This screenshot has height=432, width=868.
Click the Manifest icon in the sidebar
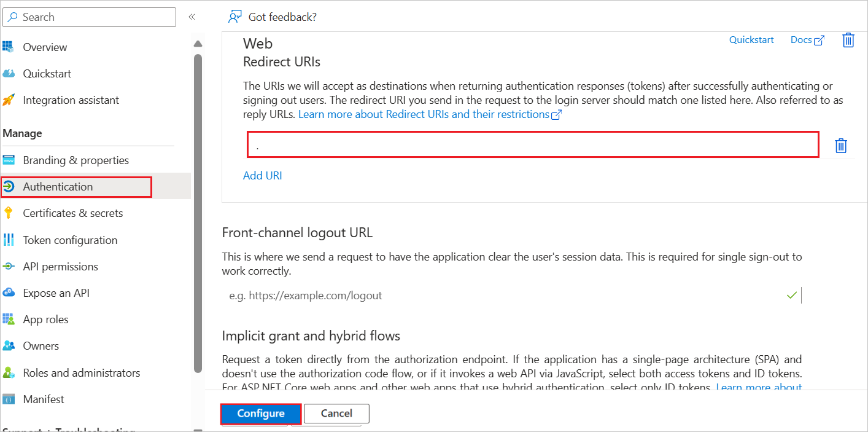click(8, 399)
